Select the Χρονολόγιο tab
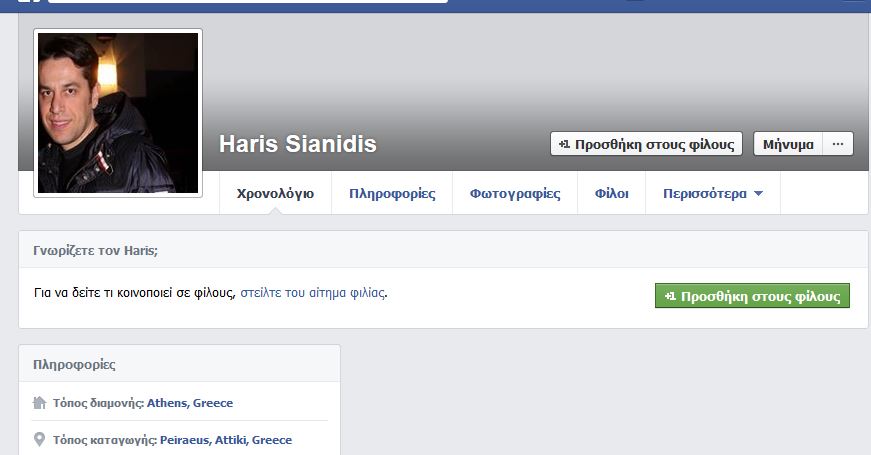 [275, 194]
